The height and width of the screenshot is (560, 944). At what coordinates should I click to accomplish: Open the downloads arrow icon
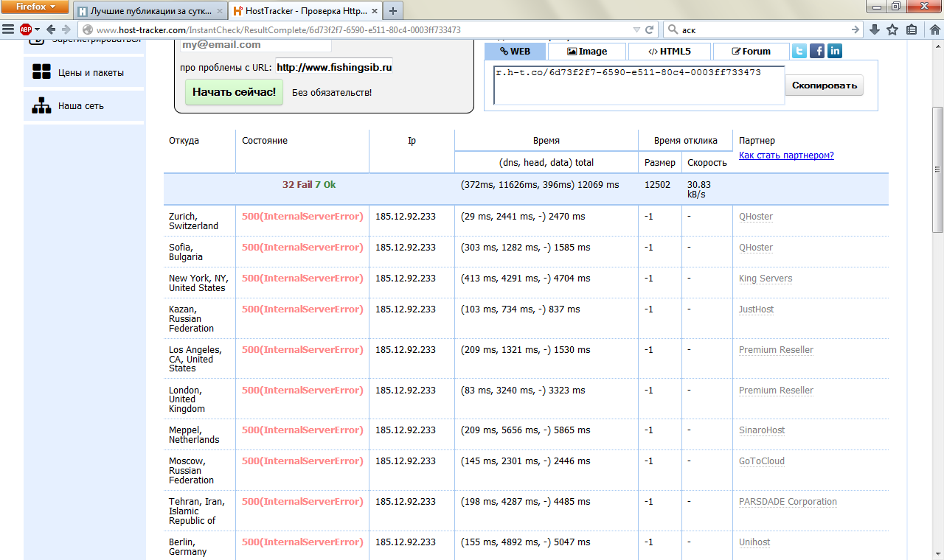pyautogui.click(x=875, y=29)
